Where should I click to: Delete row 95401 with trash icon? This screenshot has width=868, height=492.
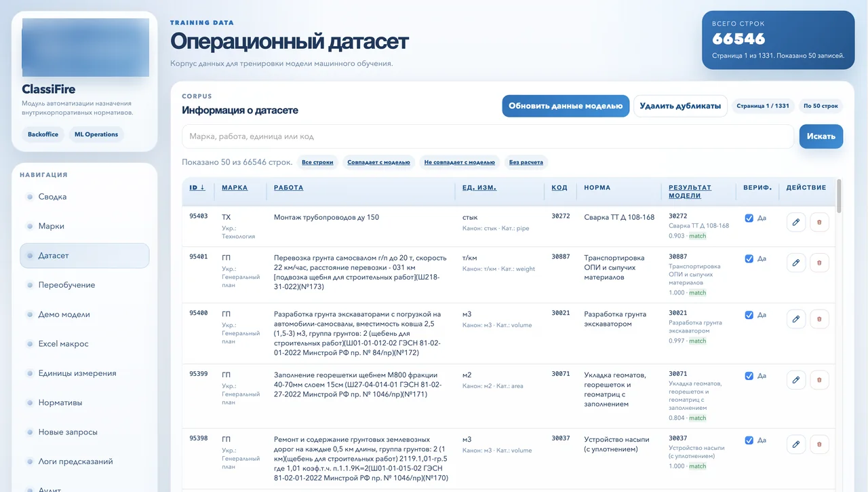[819, 263]
